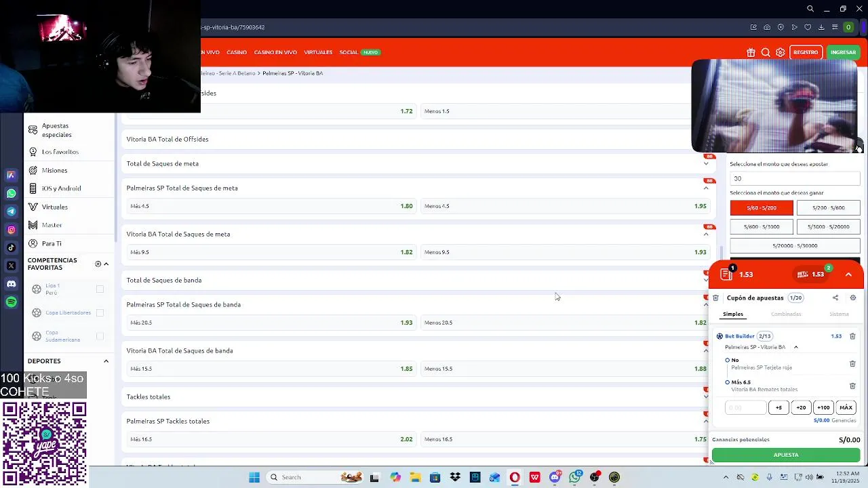Image resolution: width=868 pixels, height=488 pixels.
Task: Collapse Vitoria BA Total de Saques de meta
Action: [706, 234]
